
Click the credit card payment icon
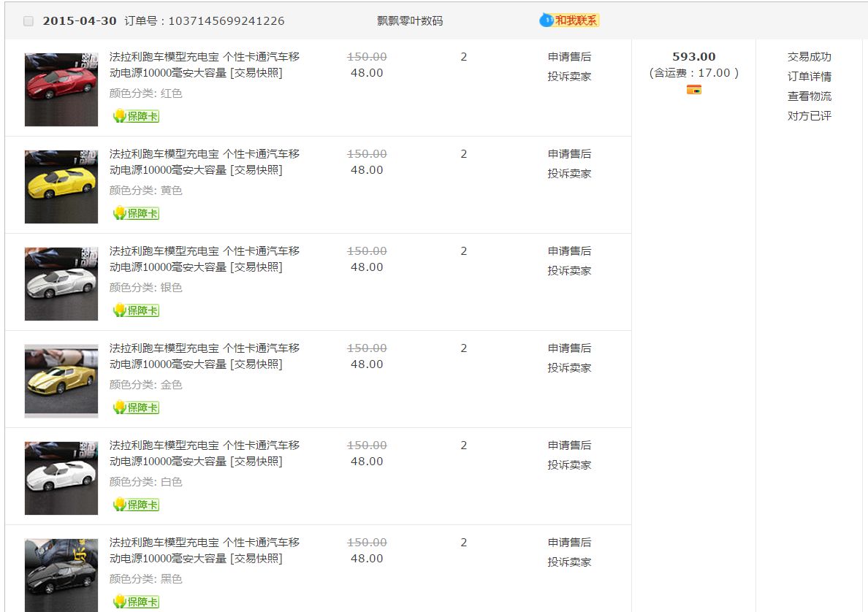694,90
